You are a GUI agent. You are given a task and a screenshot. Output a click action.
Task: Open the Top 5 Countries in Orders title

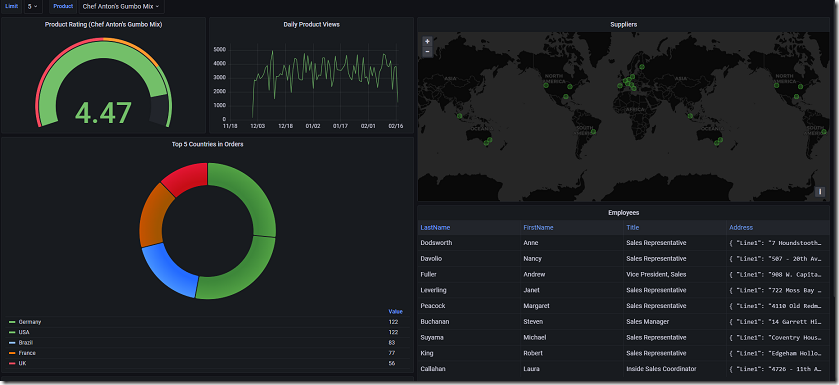coord(207,144)
